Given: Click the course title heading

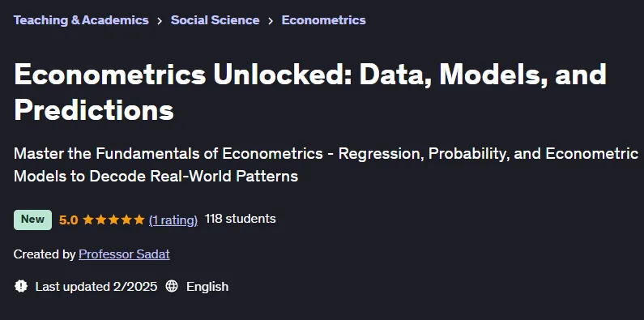Looking at the screenshot, I should tap(310, 92).
